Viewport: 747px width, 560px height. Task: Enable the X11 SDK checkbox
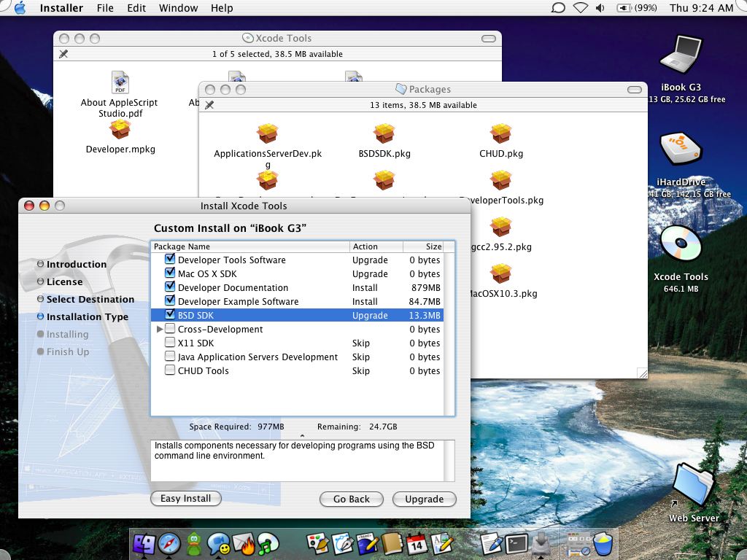(x=170, y=343)
